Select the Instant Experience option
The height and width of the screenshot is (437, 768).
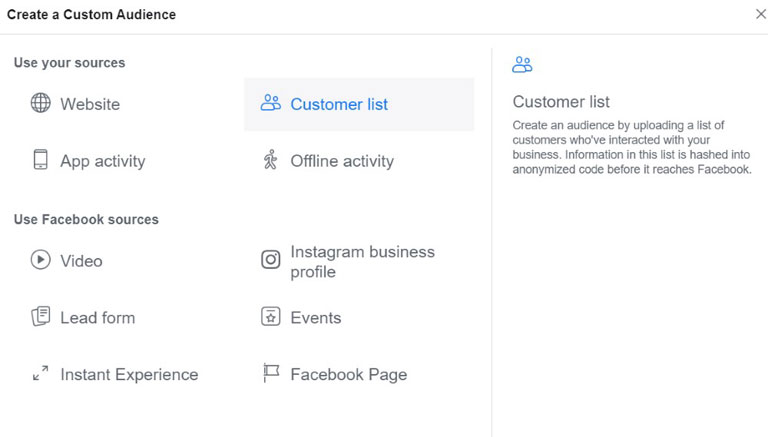tap(129, 375)
